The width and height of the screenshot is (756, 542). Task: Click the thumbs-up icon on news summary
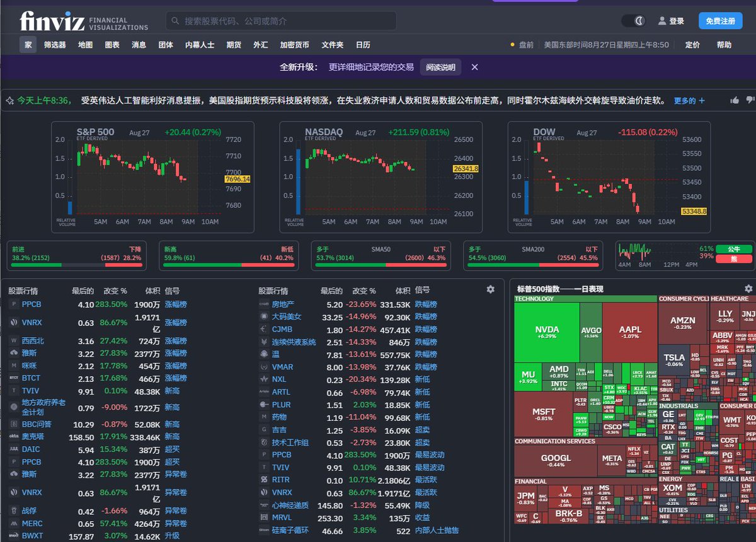(735, 100)
